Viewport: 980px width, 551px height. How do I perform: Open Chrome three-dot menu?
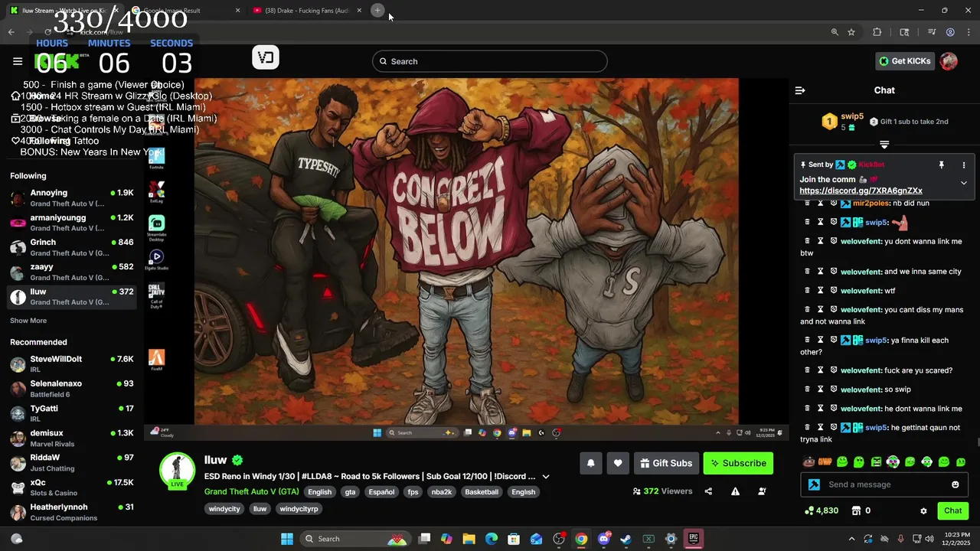(x=969, y=32)
